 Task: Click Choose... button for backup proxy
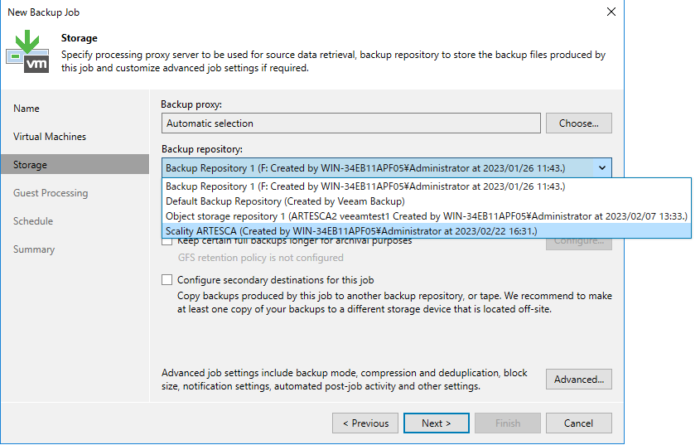tap(578, 123)
